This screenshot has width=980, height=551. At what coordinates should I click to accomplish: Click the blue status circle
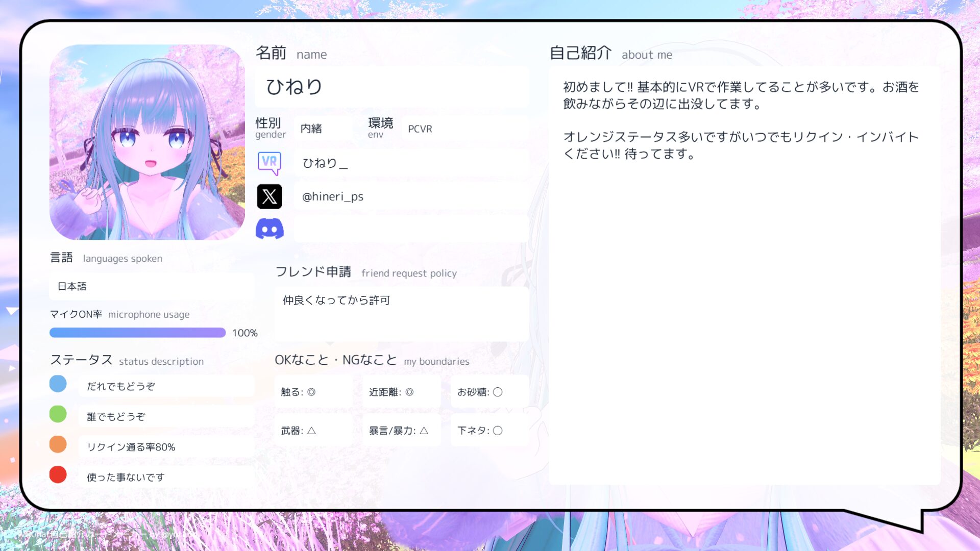58,384
